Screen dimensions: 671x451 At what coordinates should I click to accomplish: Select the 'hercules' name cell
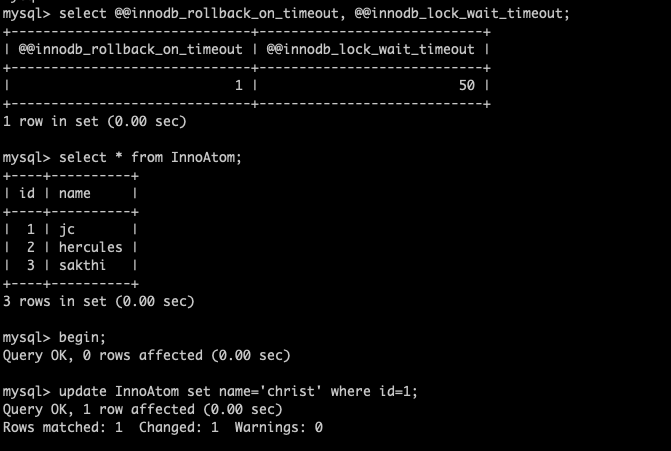pos(90,247)
